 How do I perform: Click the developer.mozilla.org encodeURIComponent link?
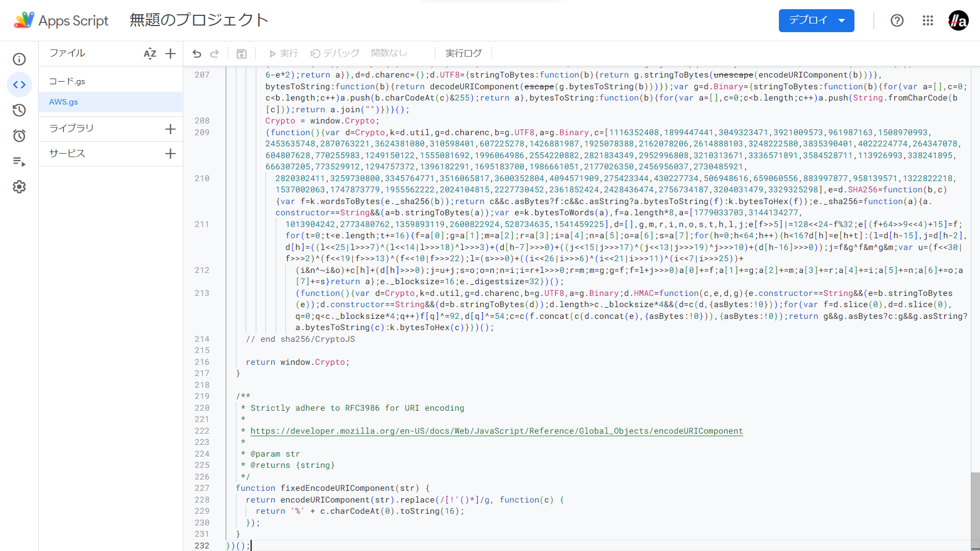pos(496,431)
